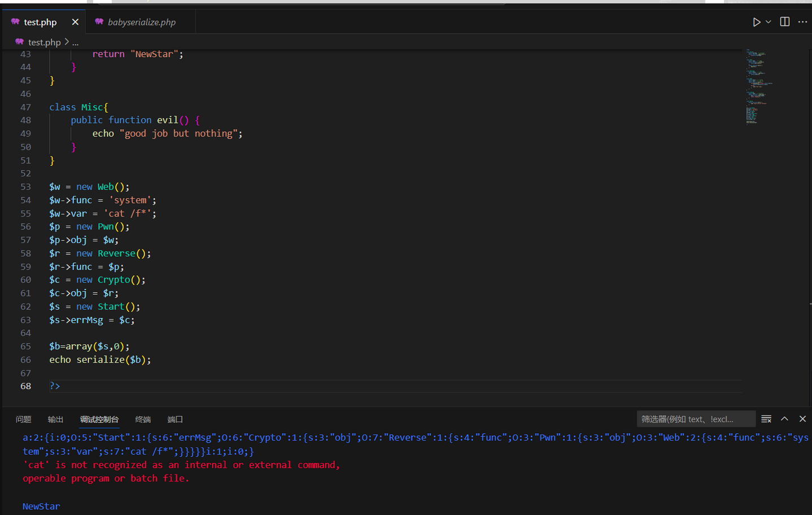Image resolution: width=812 pixels, height=515 pixels.
Task: Click the 'public function evil()' line
Action: click(x=135, y=120)
